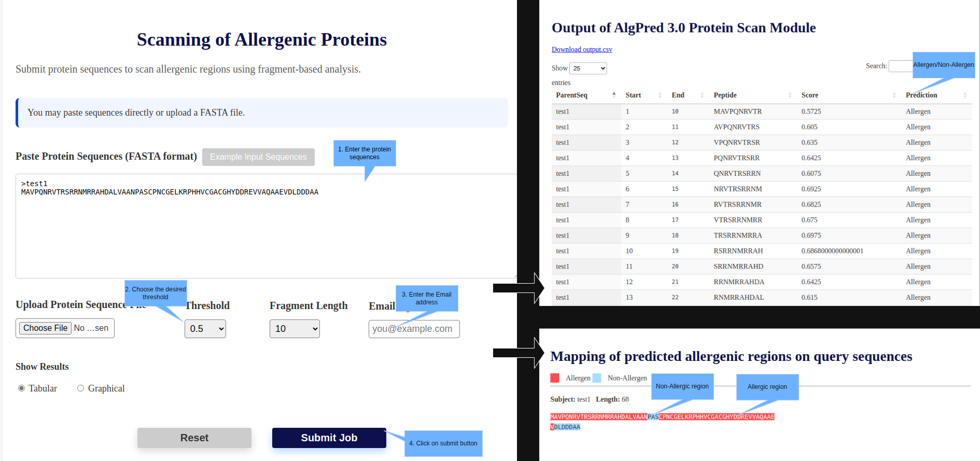Click the Email address input field
Viewport: 980px width, 461px height.
click(414, 328)
